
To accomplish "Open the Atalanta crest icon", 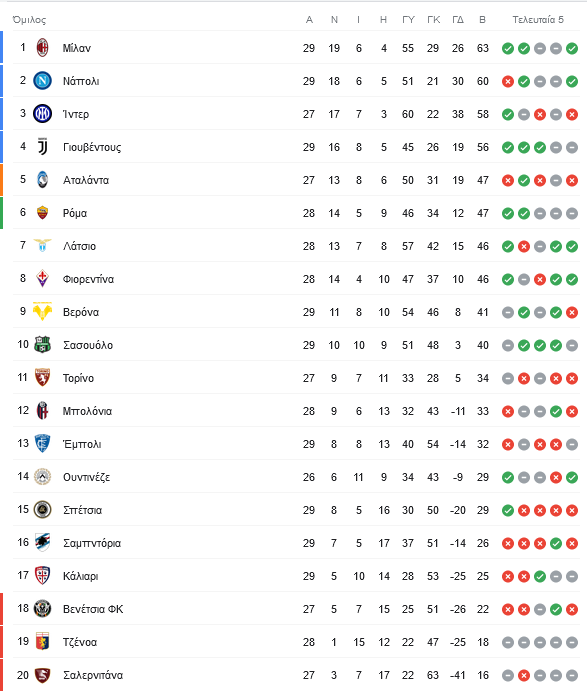I will coord(42,180).
